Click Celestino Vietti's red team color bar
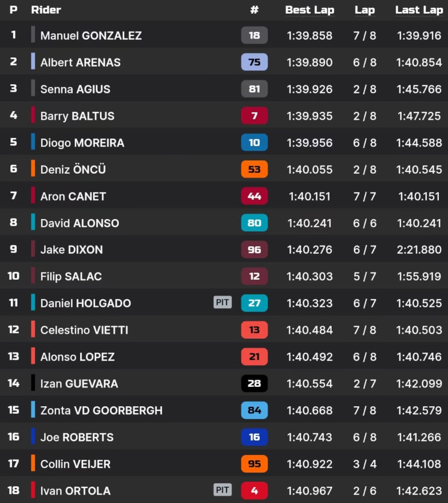Image resolution: width=448 pixels, height=503 pixels. [x=33, y=329]
